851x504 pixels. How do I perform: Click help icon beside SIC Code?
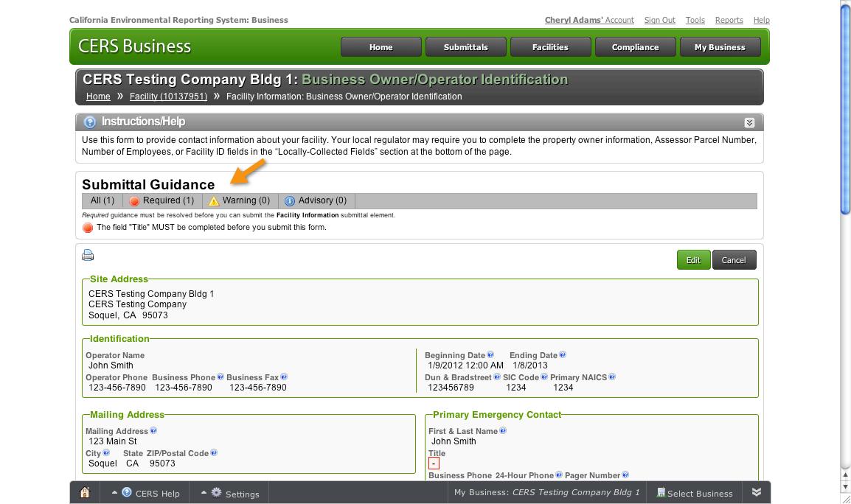(x=544, y=377)
